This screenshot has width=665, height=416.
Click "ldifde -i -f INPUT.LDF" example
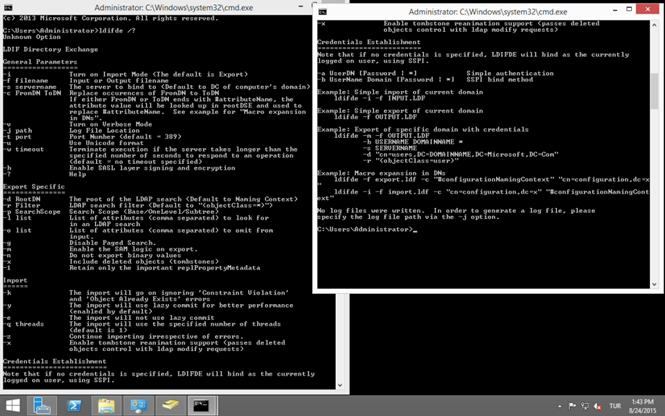(x=380, y=98)
